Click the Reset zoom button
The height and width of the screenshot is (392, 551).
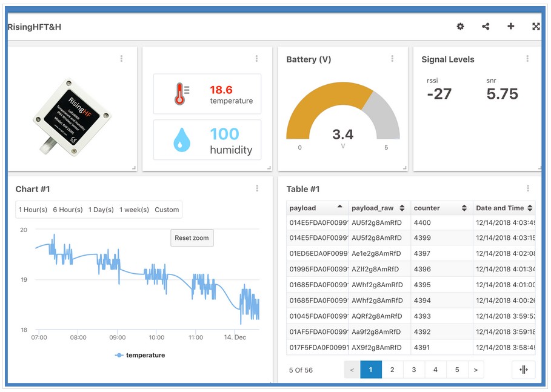[x=192, y=238]
